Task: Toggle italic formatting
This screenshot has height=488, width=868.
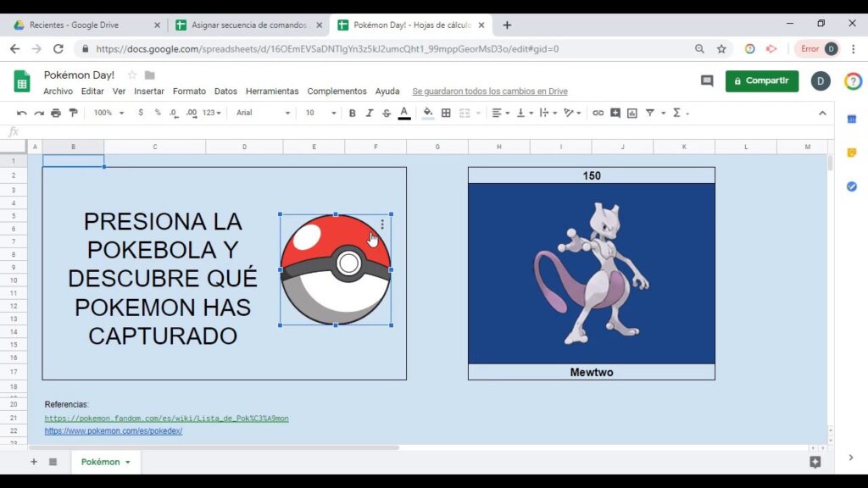Action: coord(370,113)
